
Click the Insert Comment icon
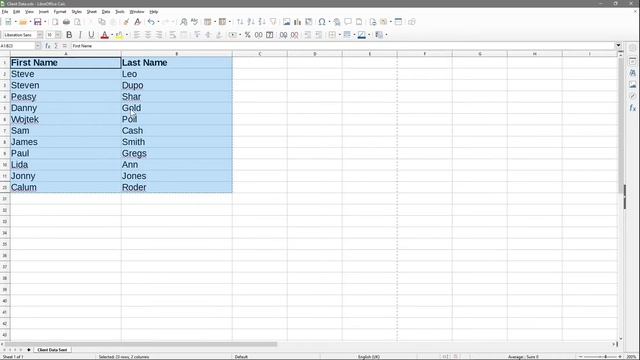(x=348, y=22)
